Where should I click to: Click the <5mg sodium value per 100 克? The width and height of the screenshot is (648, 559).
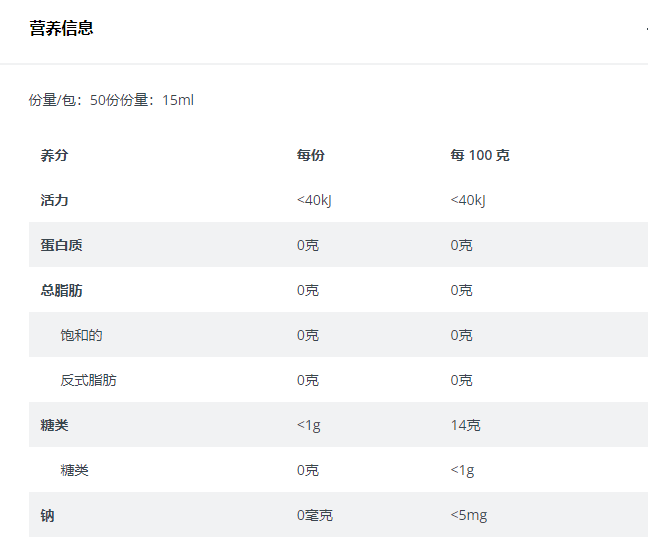[x=469, y=515]
